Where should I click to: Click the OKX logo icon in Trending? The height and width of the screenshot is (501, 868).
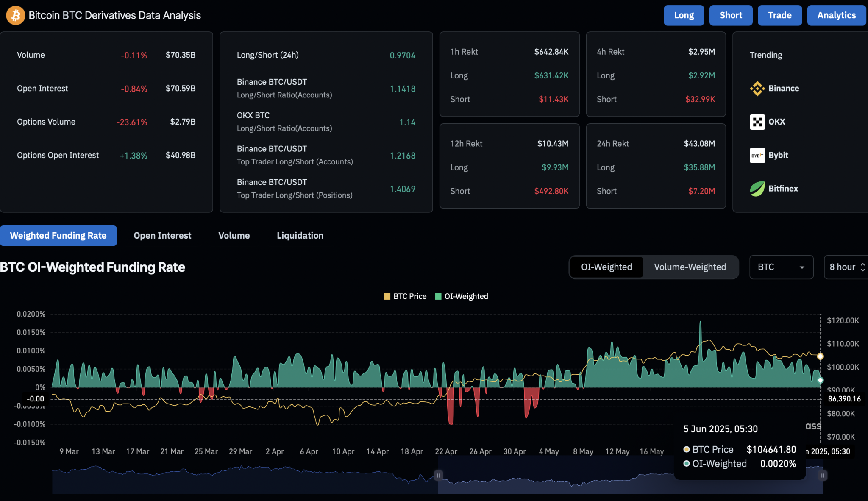tap(757, 122)
